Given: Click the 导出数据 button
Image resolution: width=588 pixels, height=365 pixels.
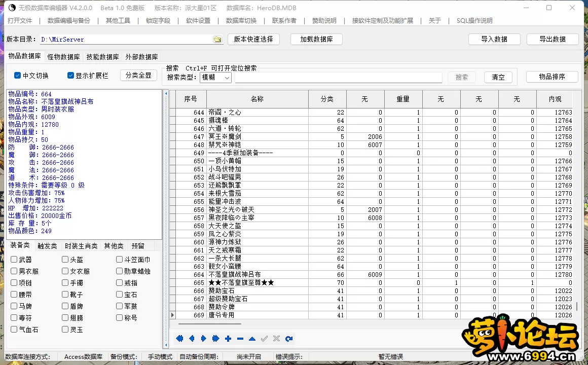Looking at the screenshot, I should coord(553,39).
